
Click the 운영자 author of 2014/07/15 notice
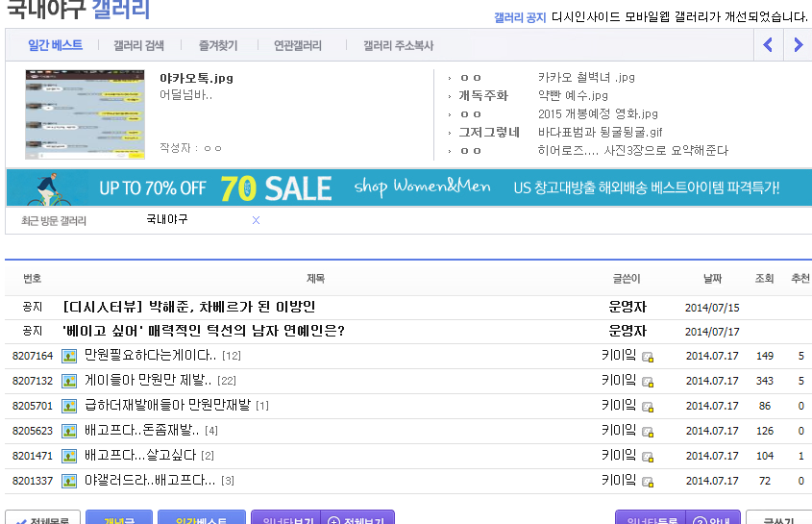click(627, 307)
